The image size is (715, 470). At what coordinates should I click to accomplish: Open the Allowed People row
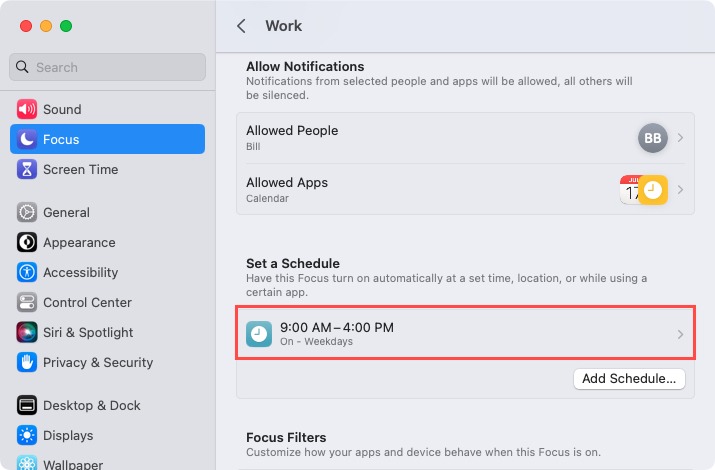coord(466,138)
